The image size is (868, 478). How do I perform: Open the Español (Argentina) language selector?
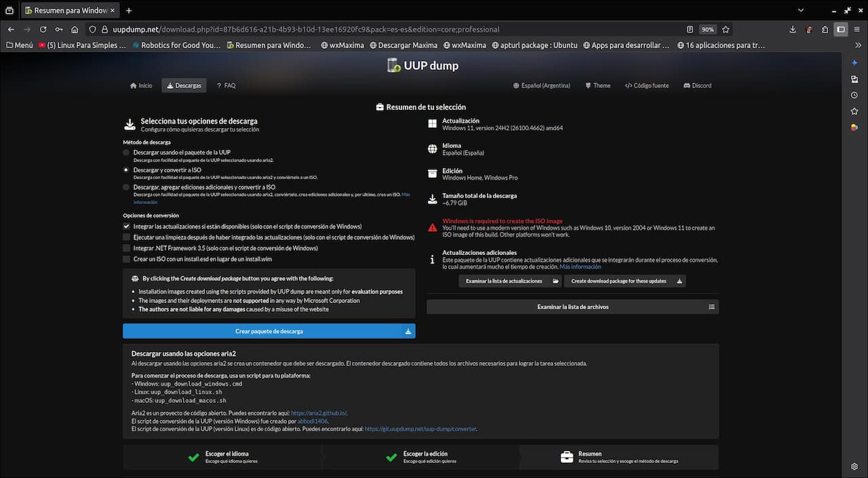[541, 86]
